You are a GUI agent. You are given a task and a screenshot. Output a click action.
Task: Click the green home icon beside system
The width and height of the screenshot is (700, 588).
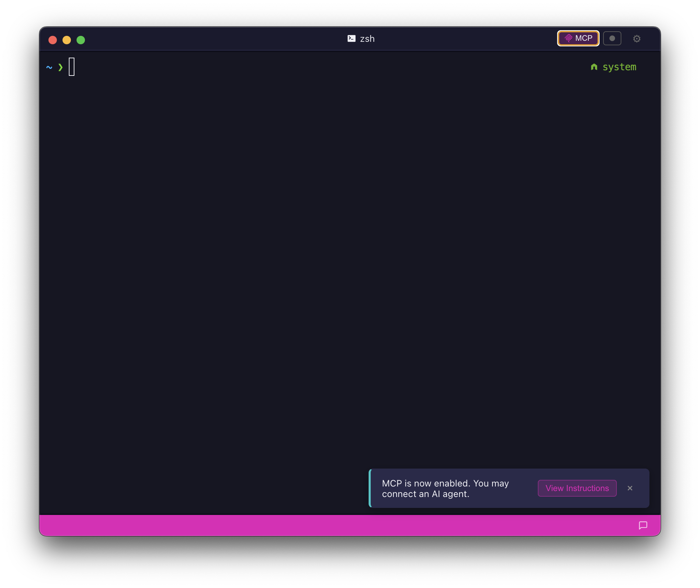(594, 67)
